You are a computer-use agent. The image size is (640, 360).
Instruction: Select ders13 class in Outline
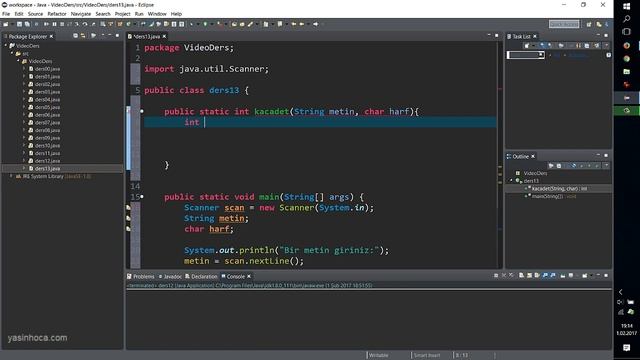pyautogui.click(x=531, y=181)
